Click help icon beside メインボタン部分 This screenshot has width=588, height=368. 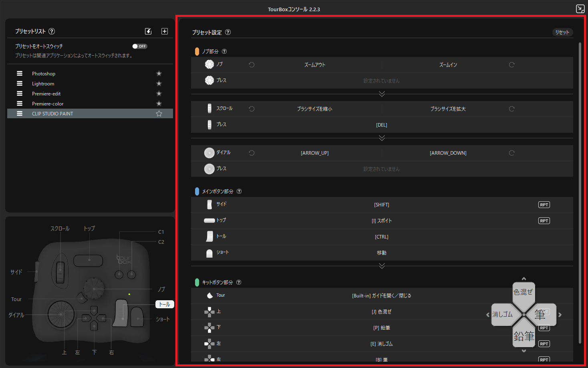pos(239,192)
